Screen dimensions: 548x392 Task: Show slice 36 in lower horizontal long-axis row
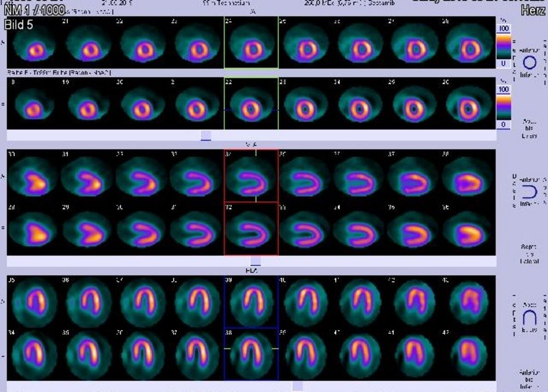coord(143,354)
